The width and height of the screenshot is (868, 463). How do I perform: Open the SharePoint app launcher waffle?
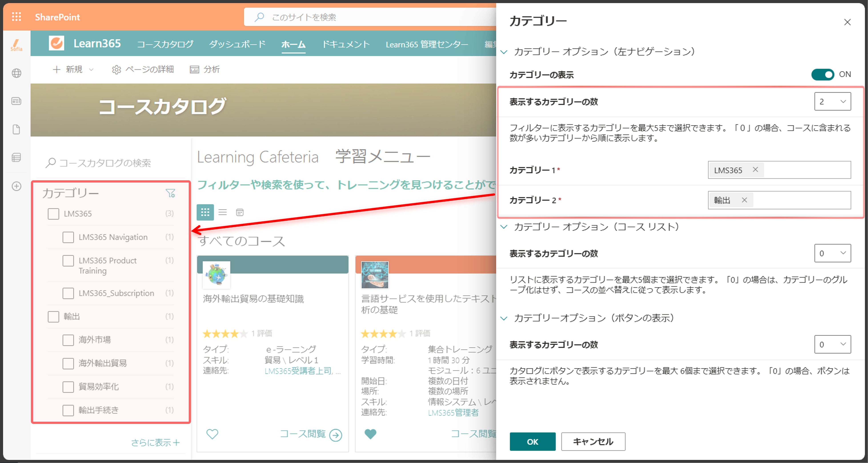tap(16, 16)
